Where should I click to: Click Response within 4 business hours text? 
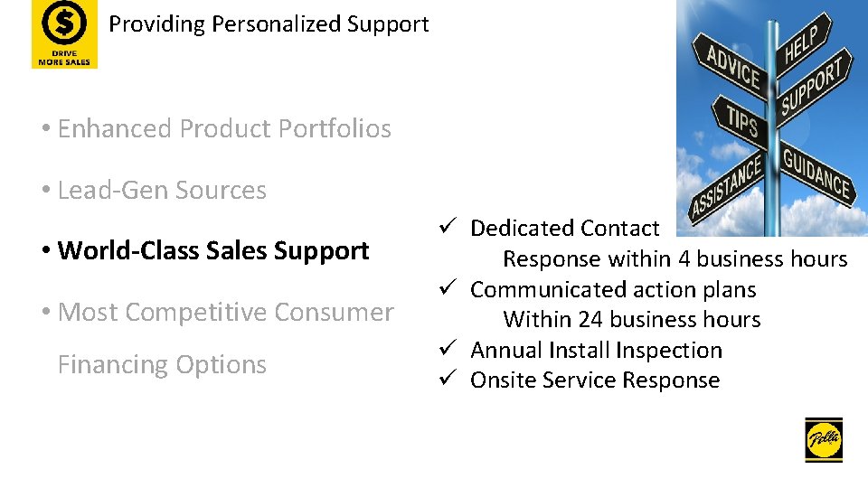[675, 259]
